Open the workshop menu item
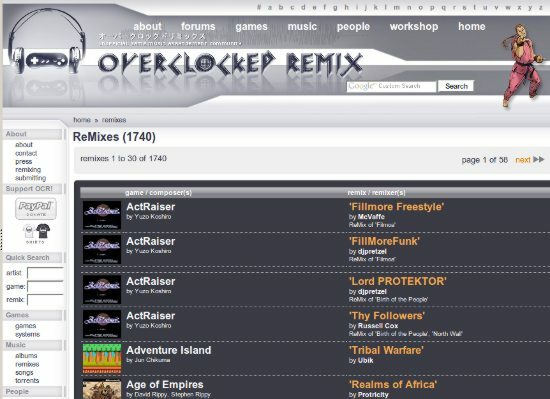This screenshot has height=399, width=550. pos(414,27)
